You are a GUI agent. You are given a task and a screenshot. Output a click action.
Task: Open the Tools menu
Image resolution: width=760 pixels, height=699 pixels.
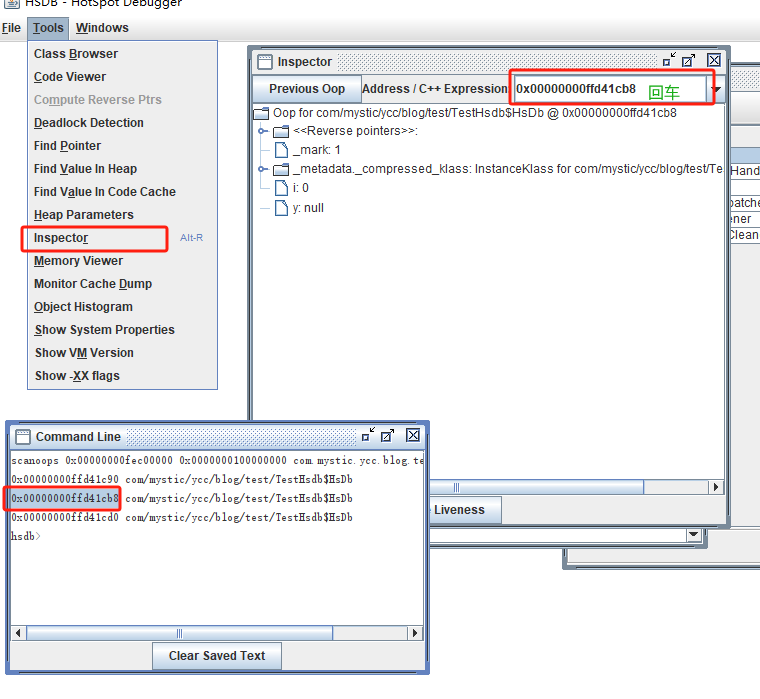pos(48,28)
